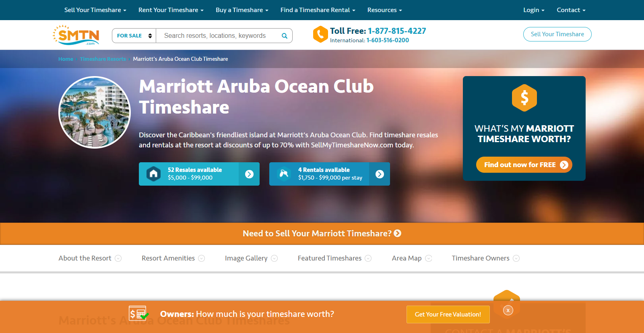
Task: Click the Sell Your Timeshare outlined button
Action: click(x=557, y=34)
